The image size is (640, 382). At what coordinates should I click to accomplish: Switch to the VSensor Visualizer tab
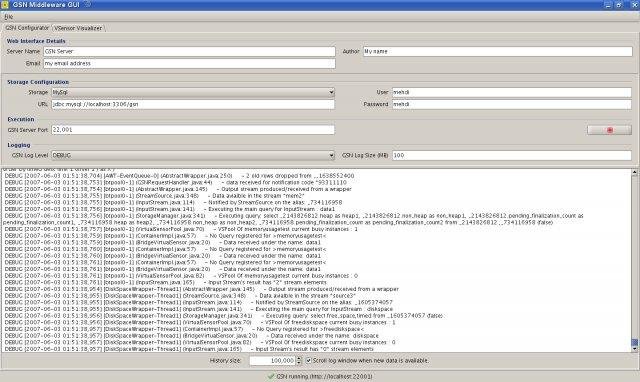[78, 28]
